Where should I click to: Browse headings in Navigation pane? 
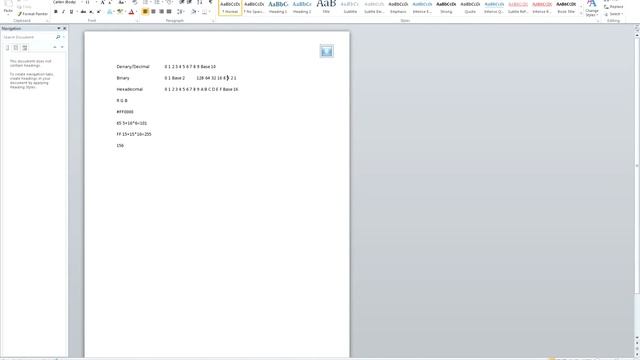(7, 48)
